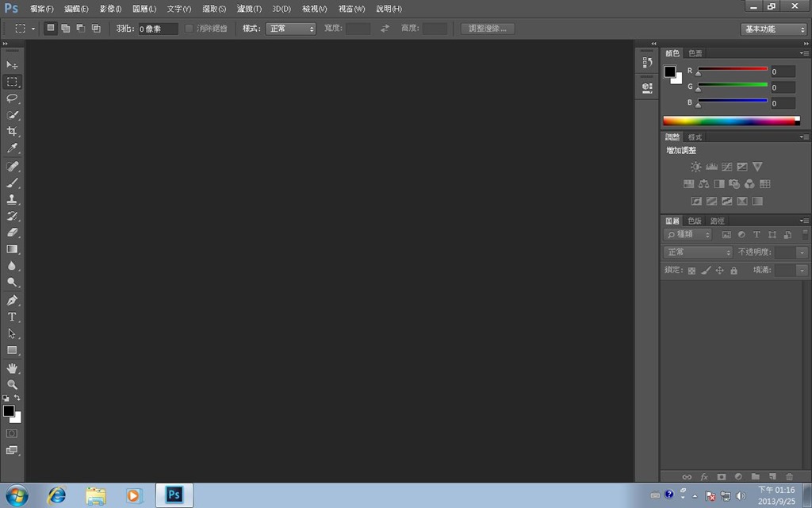Add Vibrance adjustment triangle icon
This screenshot has height=508, width=812.
coord(757,167)
